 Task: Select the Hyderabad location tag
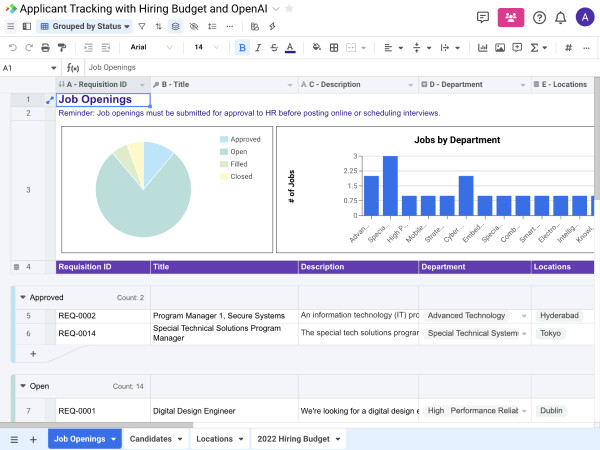pos(559,316)
